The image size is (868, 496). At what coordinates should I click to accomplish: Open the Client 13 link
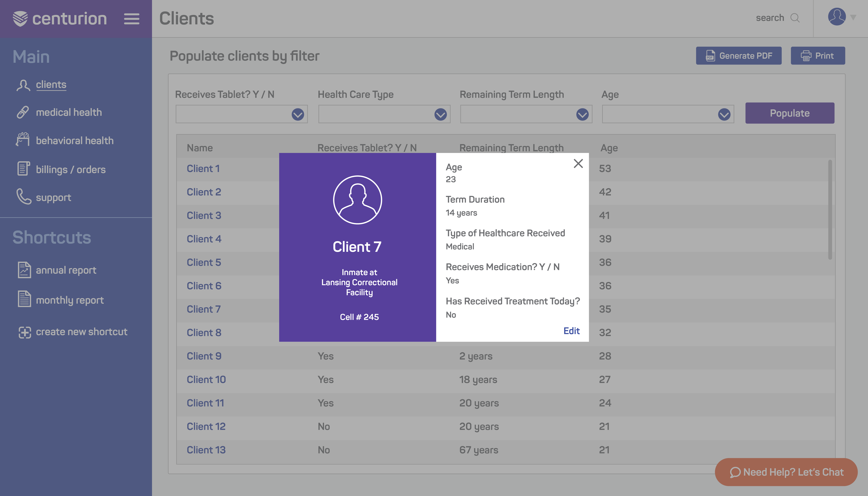point(206,450)
